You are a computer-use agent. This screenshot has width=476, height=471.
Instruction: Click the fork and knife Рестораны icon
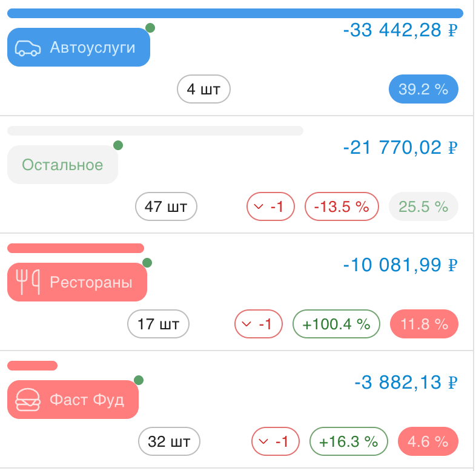pyautogui.click(x=27, y=282)
